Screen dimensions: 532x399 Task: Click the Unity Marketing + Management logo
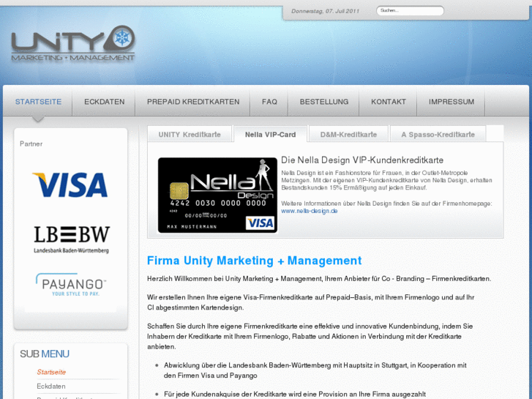click(x=73, y=43)
